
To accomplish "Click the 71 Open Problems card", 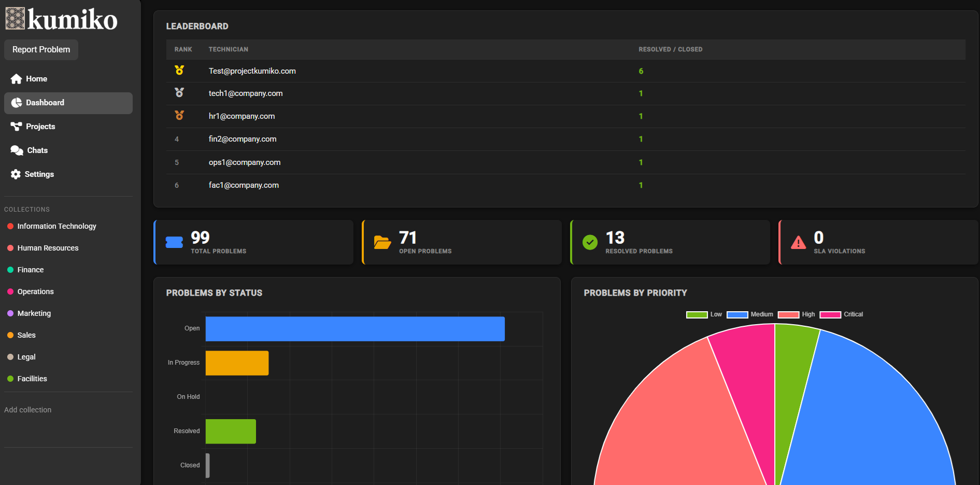I will (x=462, y=242).
